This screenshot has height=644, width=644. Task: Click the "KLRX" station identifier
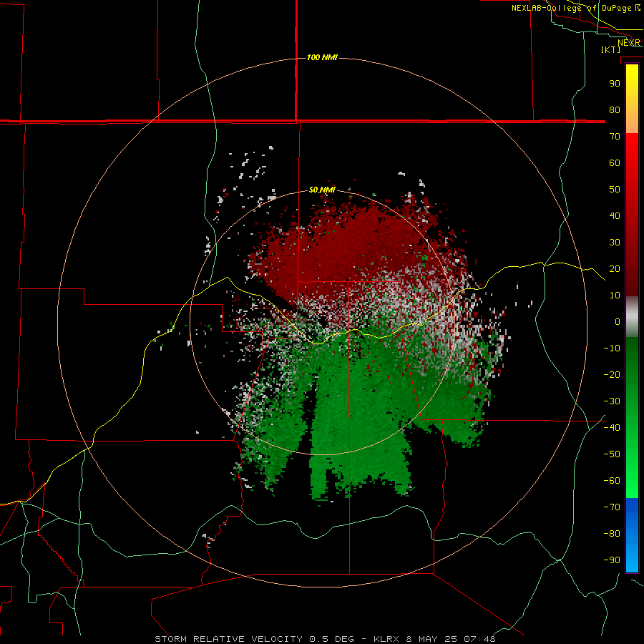(x=386, y=639)
